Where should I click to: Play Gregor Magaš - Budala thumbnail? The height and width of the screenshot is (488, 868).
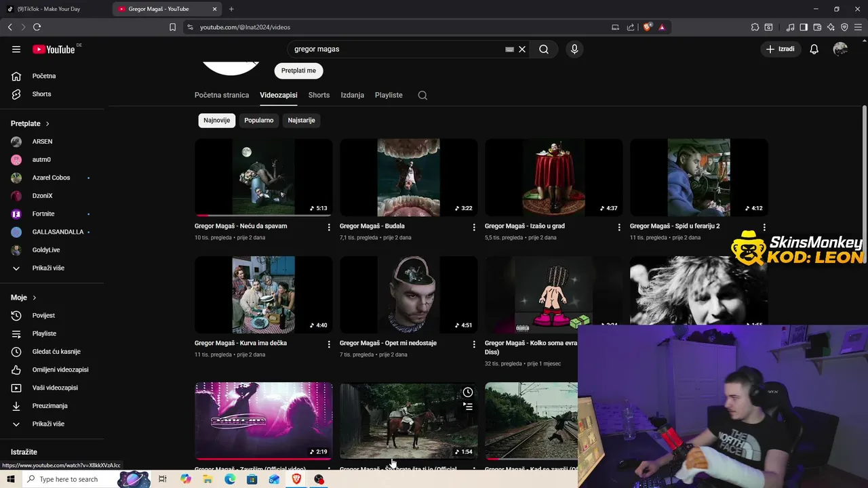click(409, 178)
